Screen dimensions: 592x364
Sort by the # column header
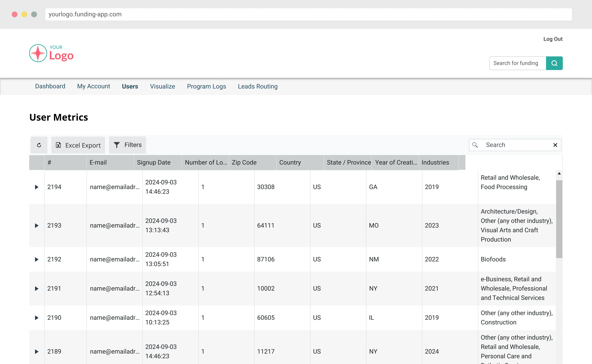(x=66, y=163)
